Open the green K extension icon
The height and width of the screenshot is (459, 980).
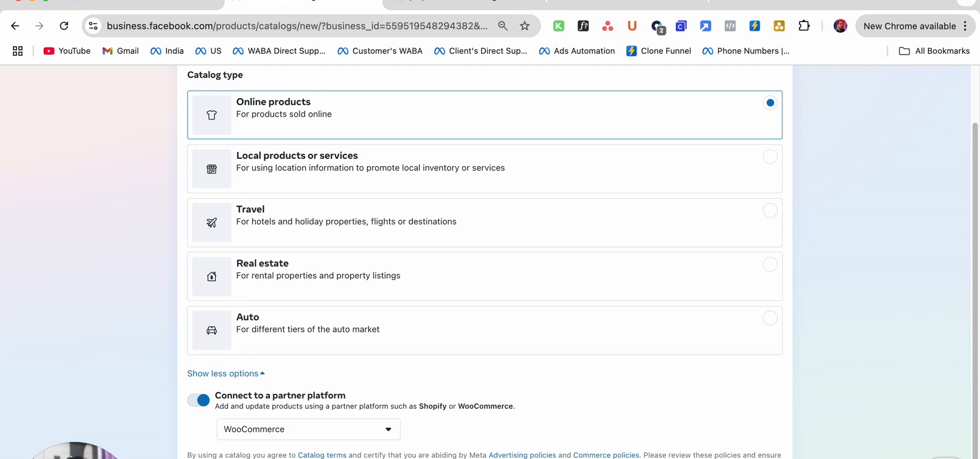click(559, 26)
